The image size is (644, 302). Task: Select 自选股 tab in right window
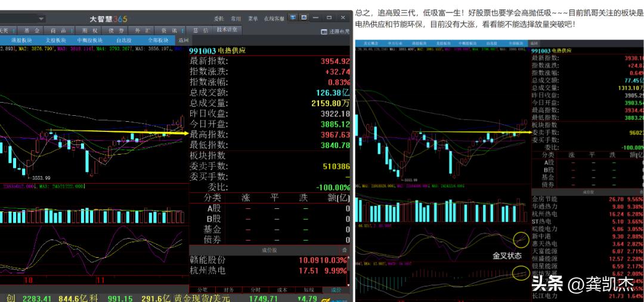(x=492, y=43)
